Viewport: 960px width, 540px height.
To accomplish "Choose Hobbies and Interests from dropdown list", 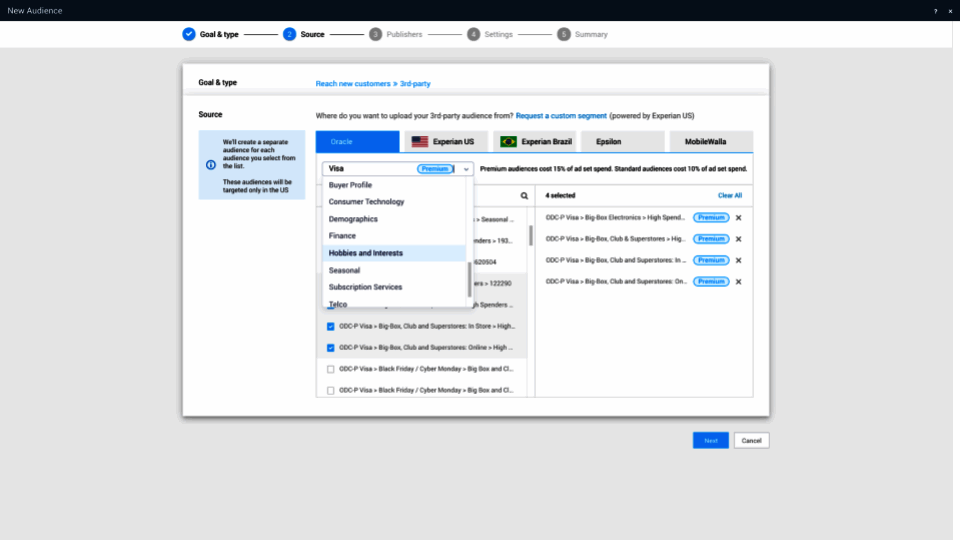I will tap(366, 253).
